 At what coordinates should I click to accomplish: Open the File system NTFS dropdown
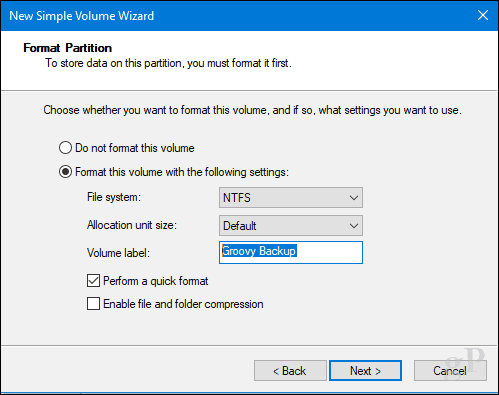(291, 197)
